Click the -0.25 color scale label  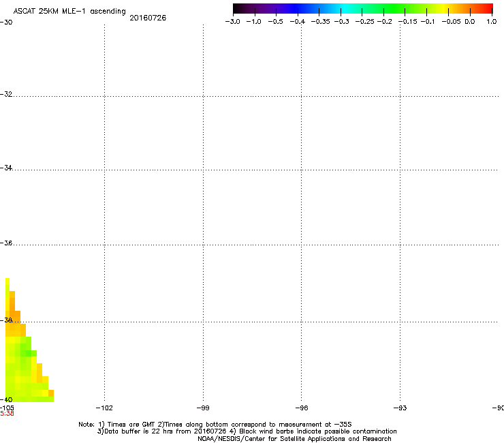pyautogui.click(x=364, y=22)
